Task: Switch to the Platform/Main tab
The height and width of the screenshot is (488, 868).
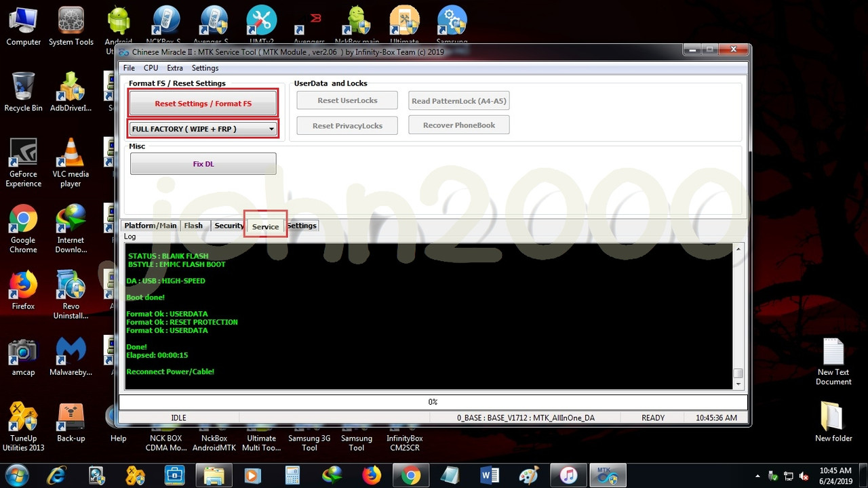Action: point(150,226)
